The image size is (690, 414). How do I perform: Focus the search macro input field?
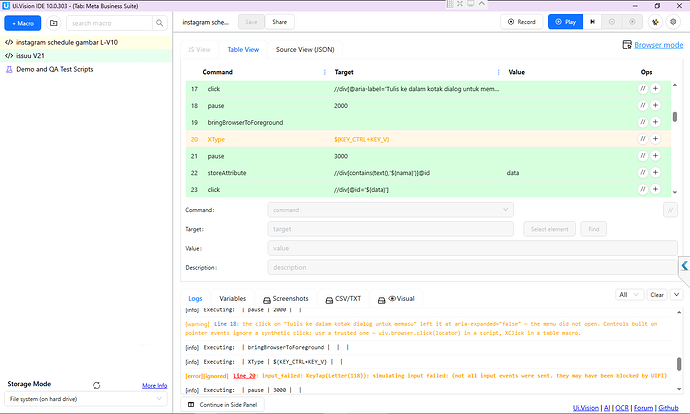tap(110, 23)
